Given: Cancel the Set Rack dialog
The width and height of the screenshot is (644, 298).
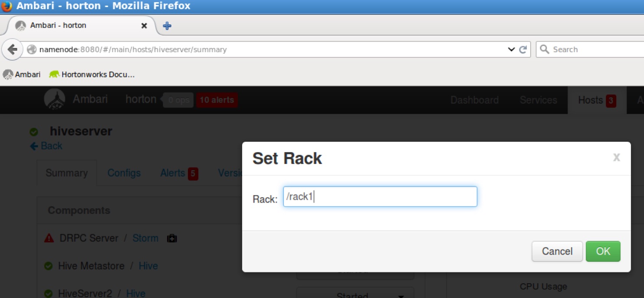Looking at the screenshot, I should click(x=557, y=251).
